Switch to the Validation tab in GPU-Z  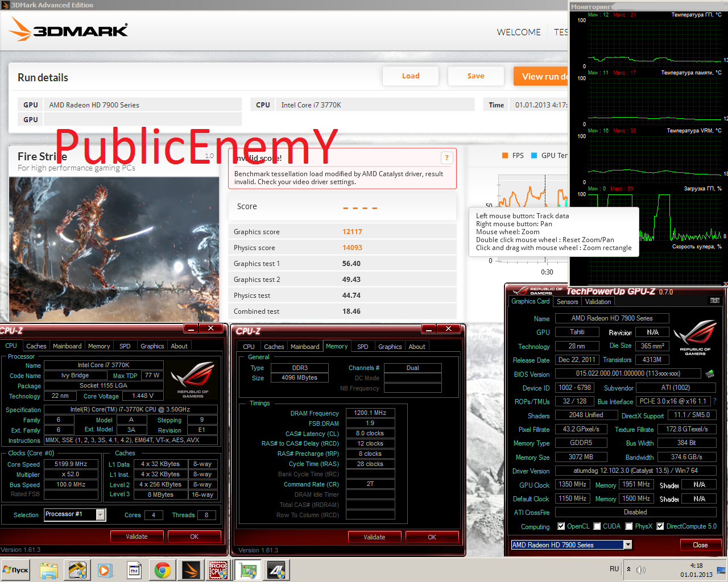pos(598,302)
